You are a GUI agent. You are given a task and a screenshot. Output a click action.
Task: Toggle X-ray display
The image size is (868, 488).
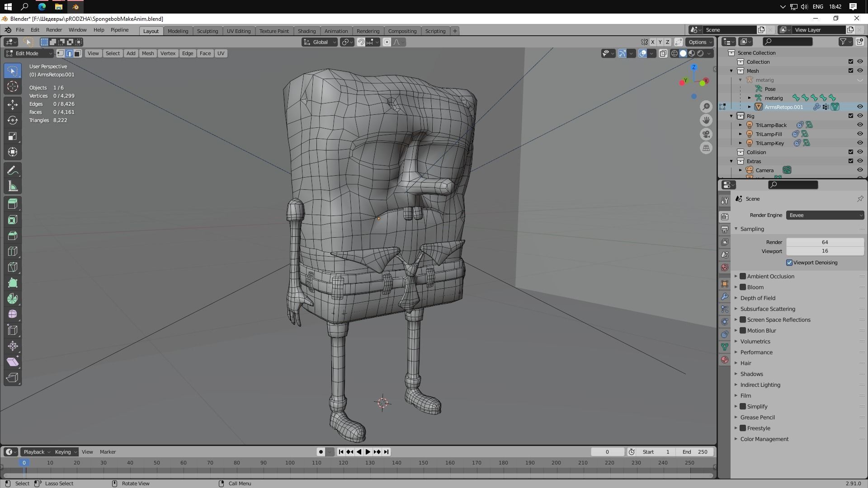[x=663, y=53]
